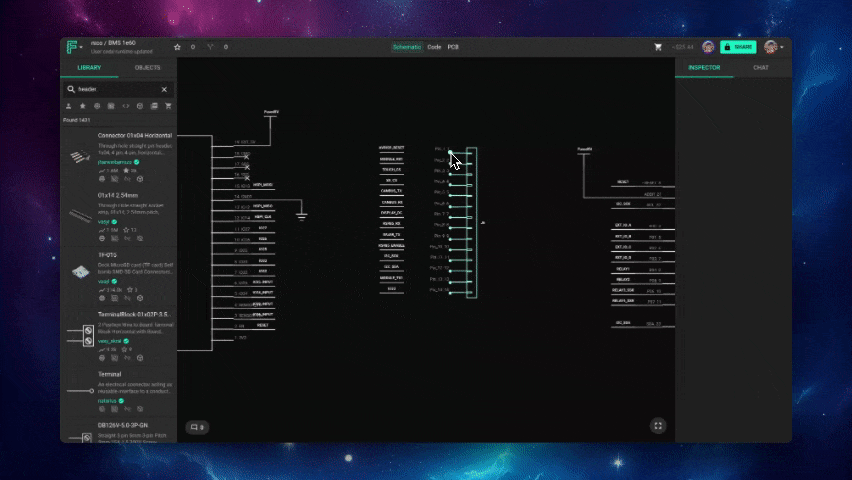The width and height of the screenshot is (852, 480).
Task: Toggle the third library filter icon
Action: (97, 106)
